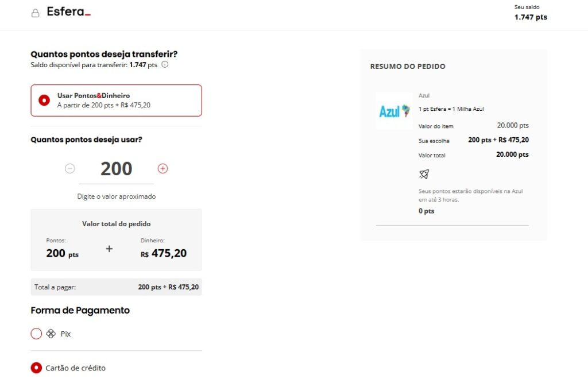This screenshot has width=588, height=379.
Task: Click the padlock icon beside Esfera logo
Action: 35,13
